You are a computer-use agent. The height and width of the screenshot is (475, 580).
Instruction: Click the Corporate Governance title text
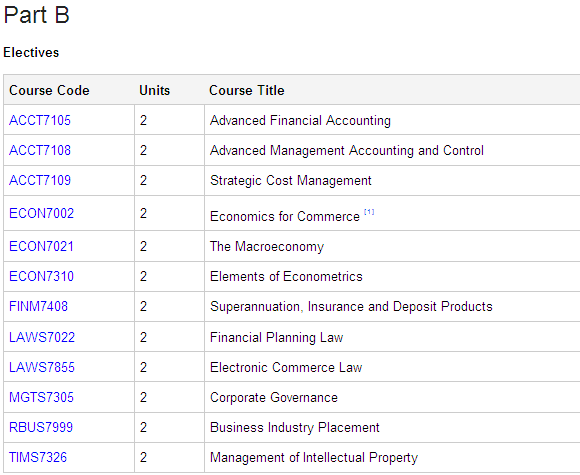[x=274, y=397]
